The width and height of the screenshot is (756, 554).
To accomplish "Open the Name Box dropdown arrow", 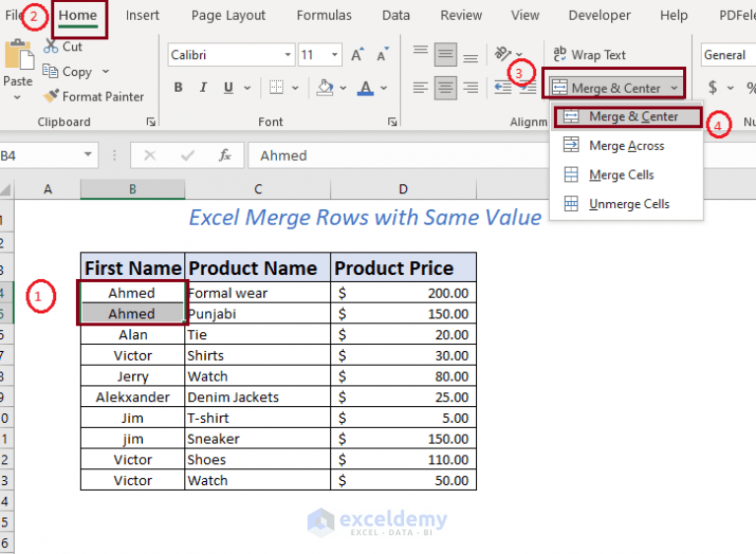I will 88,155.
